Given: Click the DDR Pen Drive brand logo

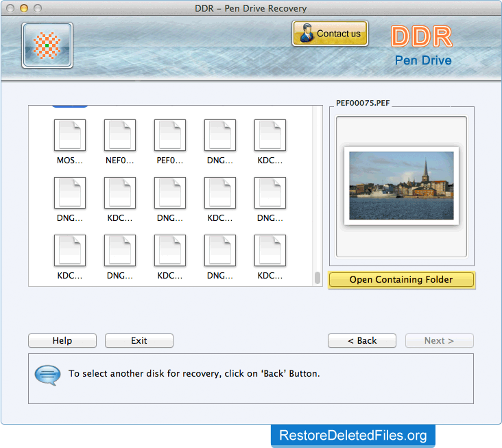Looking at the screenshot, I should [x=422, y=45].
